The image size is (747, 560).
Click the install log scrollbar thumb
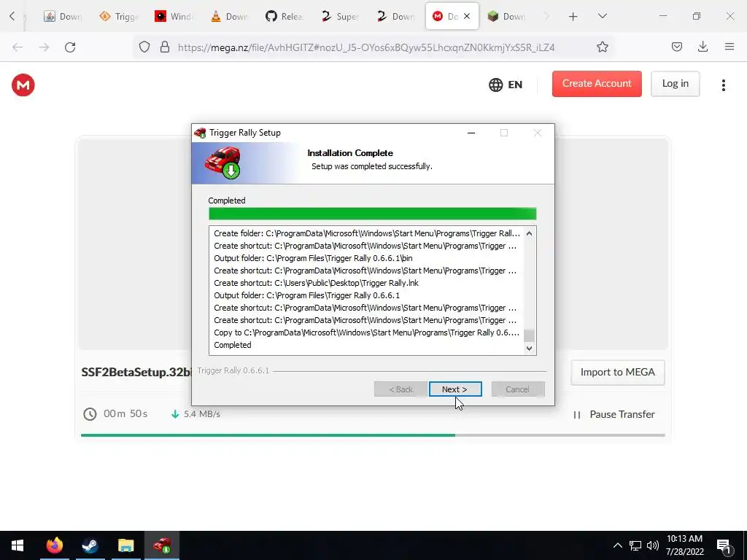point(529,335)
